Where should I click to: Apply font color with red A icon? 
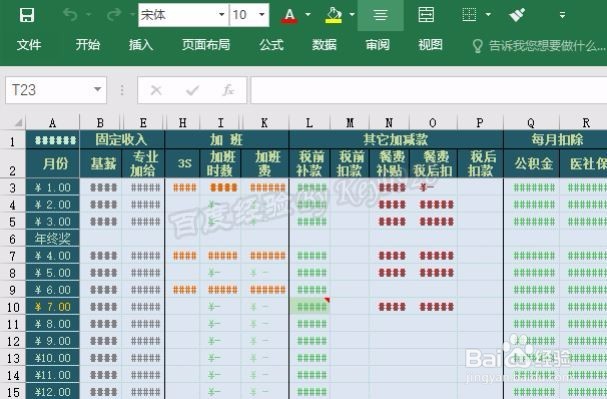coord(289,15)
